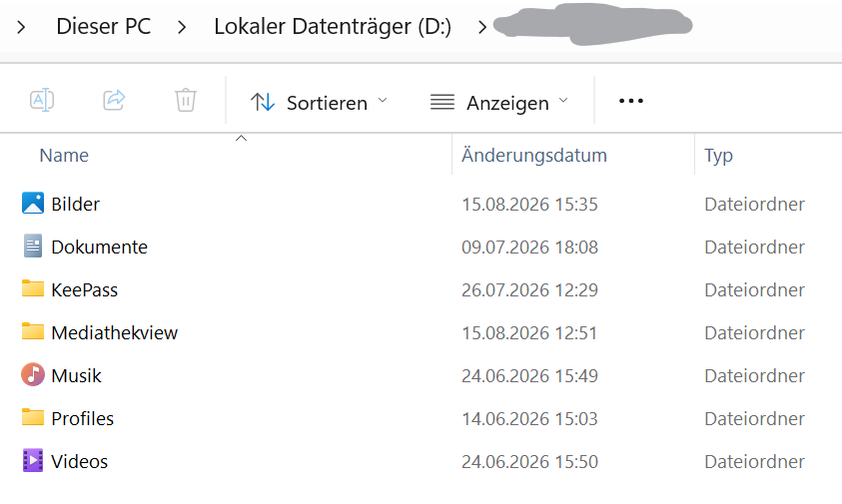Select the KeePass folder icon
Image resolution: width=842 pixels, height=504 pixels.
33,288
